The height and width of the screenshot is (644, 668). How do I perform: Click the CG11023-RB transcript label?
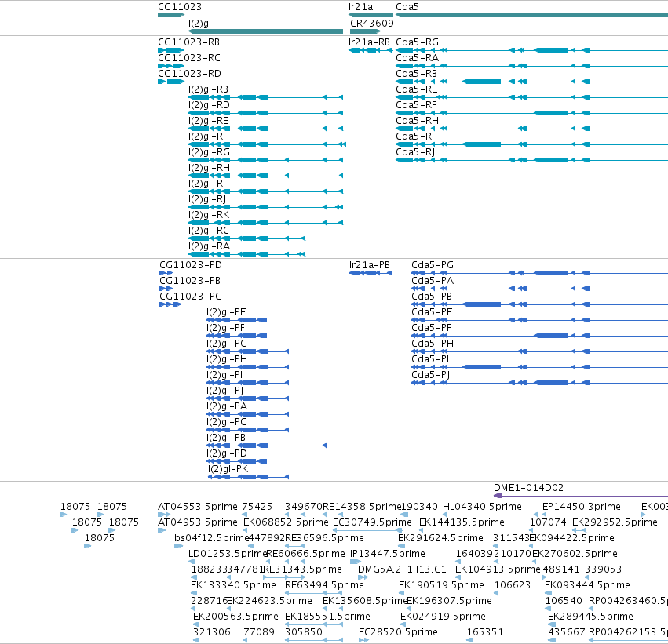coord(188,42)
